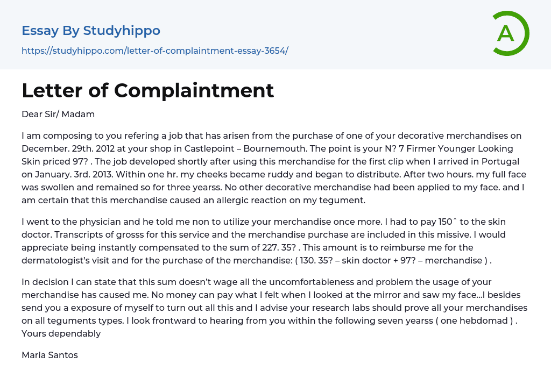
Task: Open the studyhippo.com essay URL link
Action: tap(155, 51)
